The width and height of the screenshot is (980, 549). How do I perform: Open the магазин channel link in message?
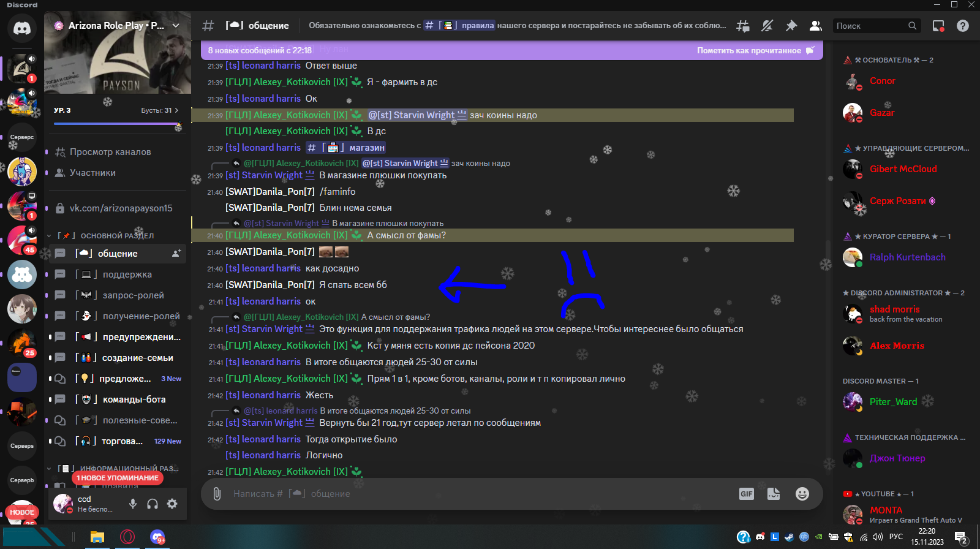pyautogui.click(x=346, y=148)
